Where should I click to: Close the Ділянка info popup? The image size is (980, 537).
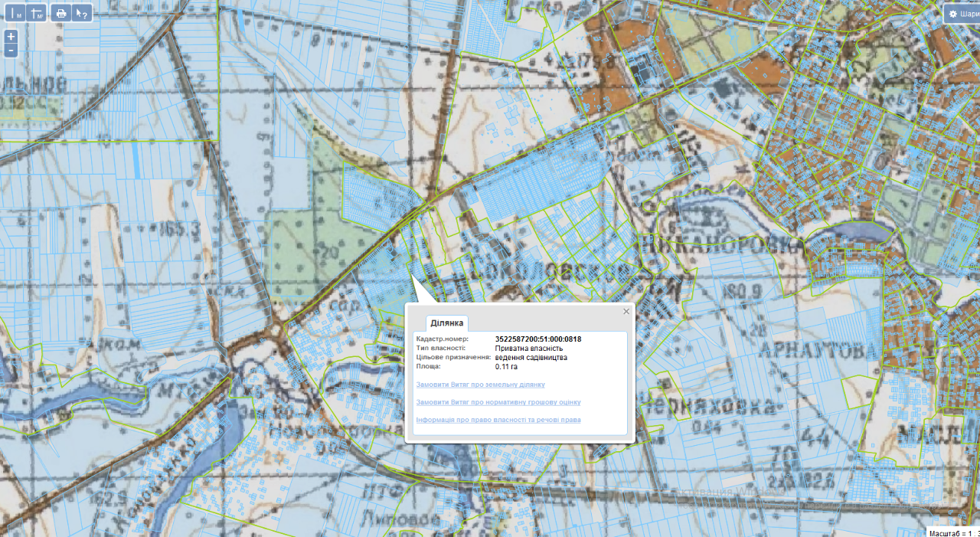pos(626,311)
